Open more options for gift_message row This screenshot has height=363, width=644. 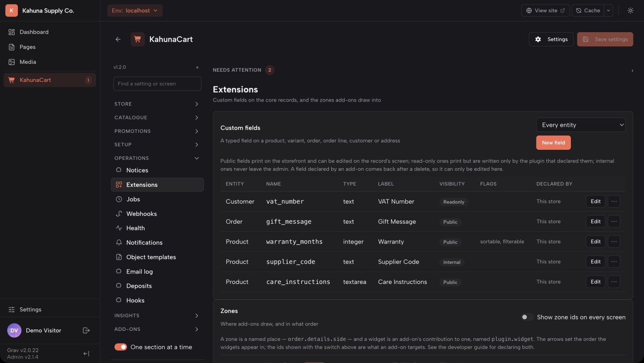pyautogui.click(x=614, y=221)
